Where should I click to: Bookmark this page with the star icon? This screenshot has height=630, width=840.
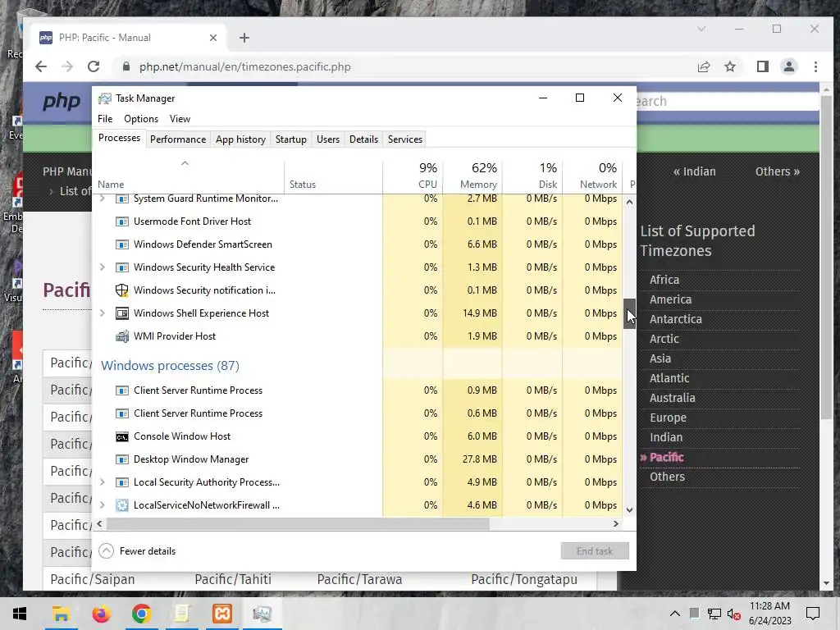coord(729,66)
